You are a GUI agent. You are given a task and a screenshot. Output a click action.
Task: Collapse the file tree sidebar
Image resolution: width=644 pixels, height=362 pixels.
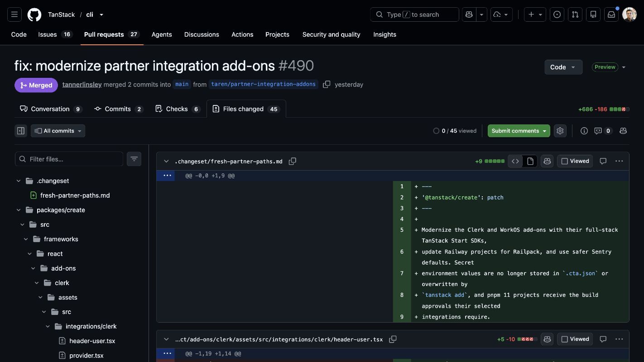pyautogui.click(x=21, y=131)
